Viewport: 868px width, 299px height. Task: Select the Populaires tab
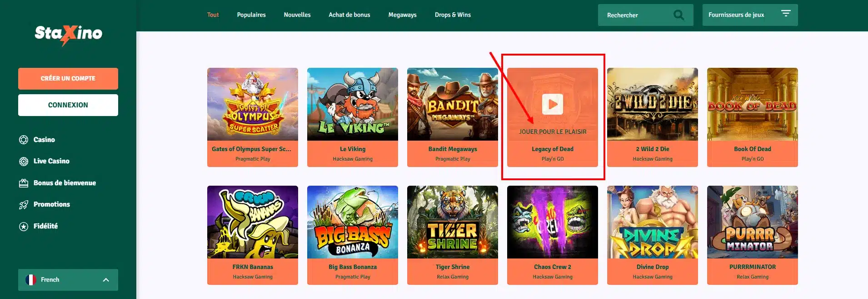click(251, 15)
